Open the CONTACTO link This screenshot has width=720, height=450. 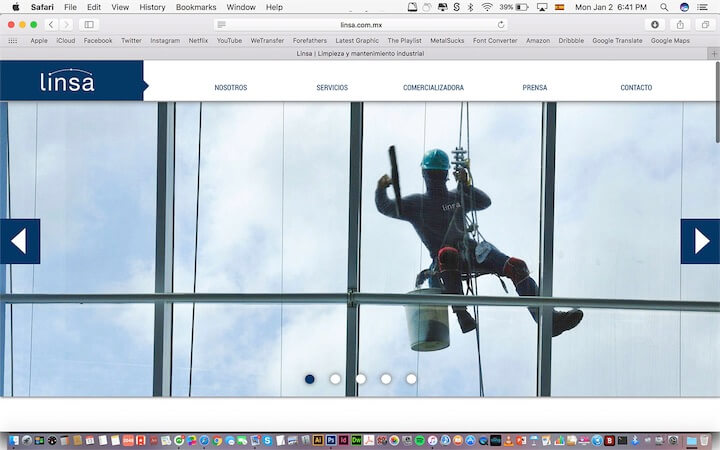click(636, 88)
